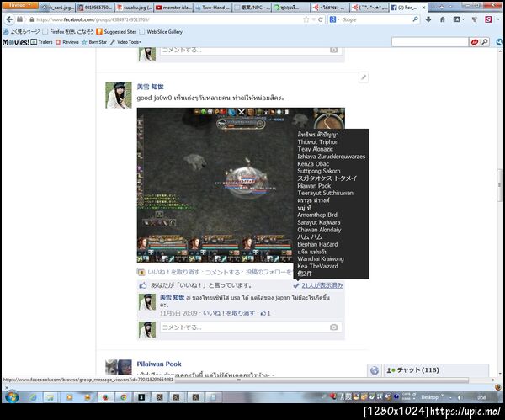Switch to the Two-Hand... tab

click(213, 7)
